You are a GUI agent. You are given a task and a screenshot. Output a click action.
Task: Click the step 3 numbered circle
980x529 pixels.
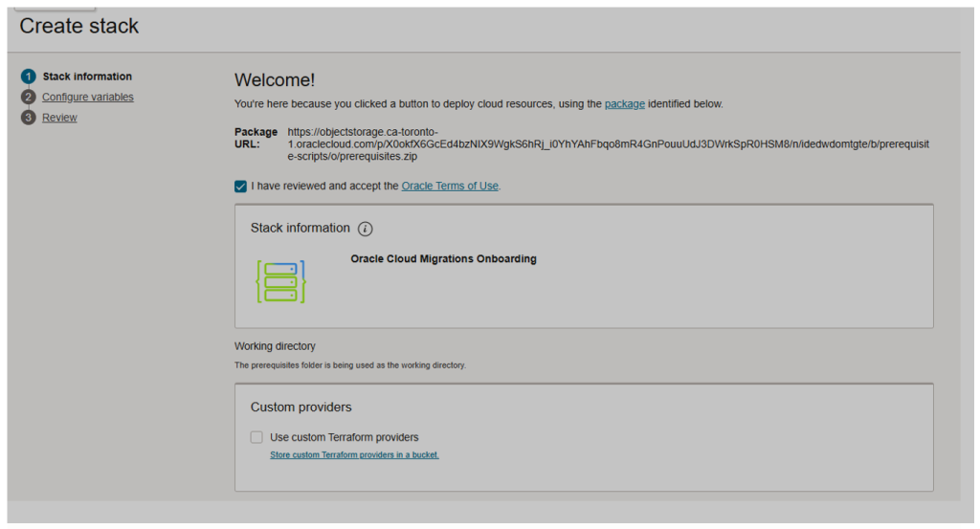click(28, 118)
